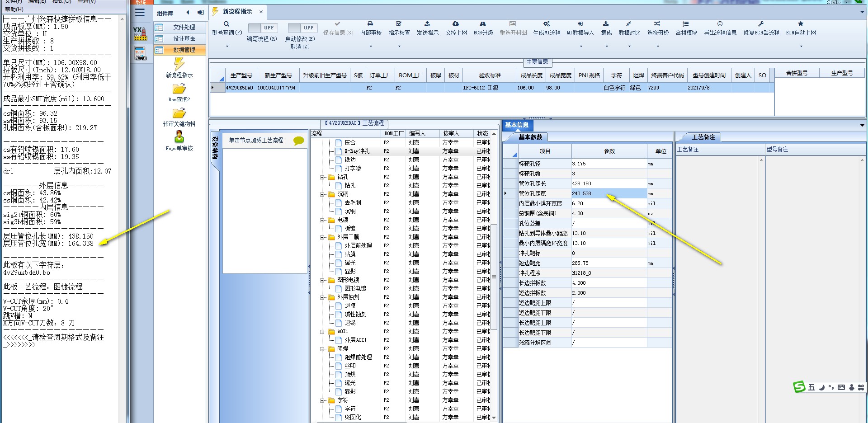868x423 pixels.
Task: Click the Sogou IME S logo icon
Action: [x=799, y=387]
